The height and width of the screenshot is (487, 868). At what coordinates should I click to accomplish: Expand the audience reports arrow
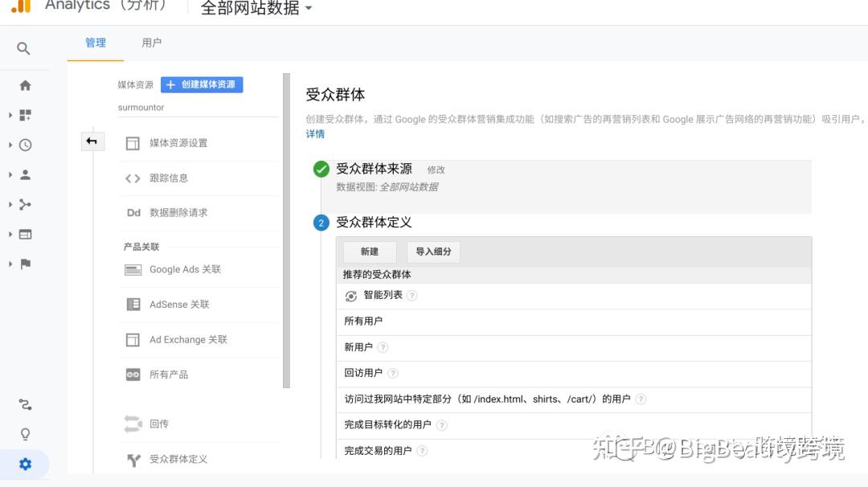click(10, 175)
